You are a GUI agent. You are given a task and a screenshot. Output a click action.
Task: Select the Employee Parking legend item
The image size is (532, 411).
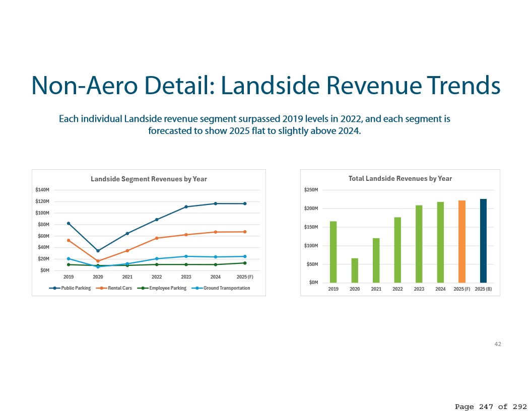(164, 288)
